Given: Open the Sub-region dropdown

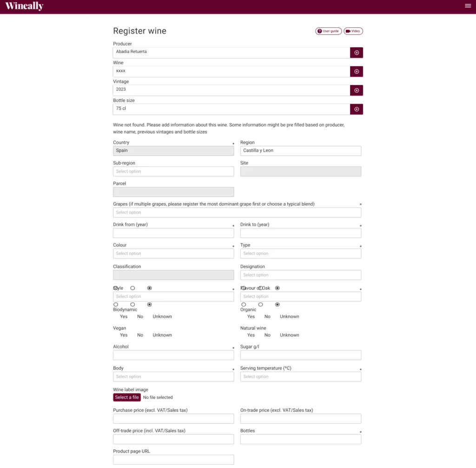Looking at the screenshot, I should tap(173, 171).
